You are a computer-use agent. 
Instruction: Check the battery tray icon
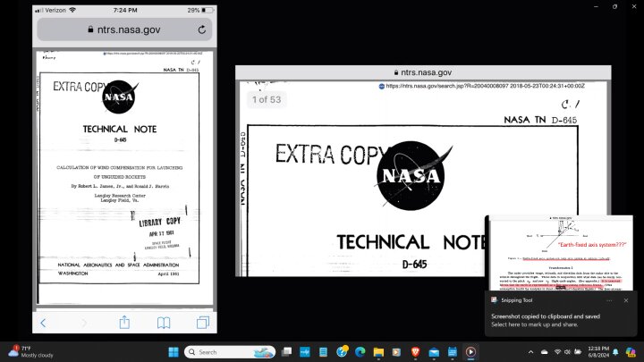[578, 352]
